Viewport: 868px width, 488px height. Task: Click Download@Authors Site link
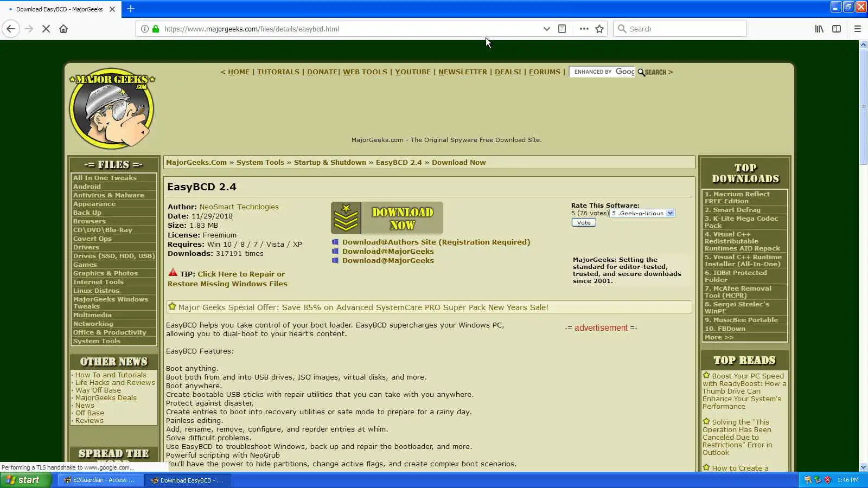pos(436,242)
